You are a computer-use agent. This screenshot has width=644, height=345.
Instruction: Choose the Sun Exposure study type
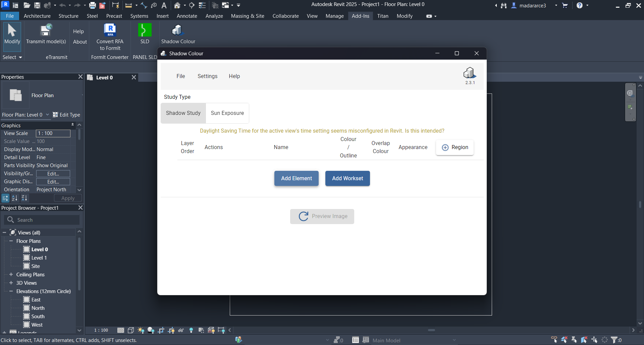(x=227, y=113)
